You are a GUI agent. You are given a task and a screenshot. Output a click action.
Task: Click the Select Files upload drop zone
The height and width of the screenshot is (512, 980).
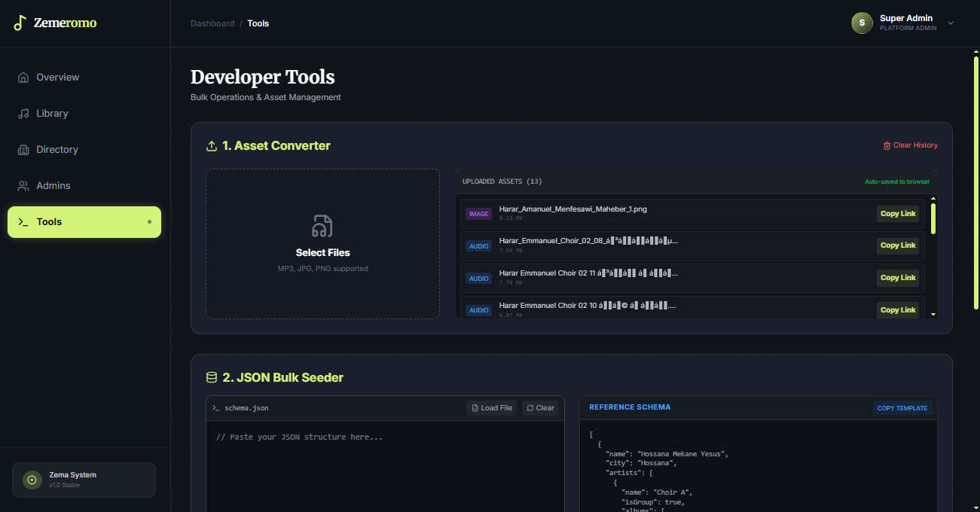322,244
